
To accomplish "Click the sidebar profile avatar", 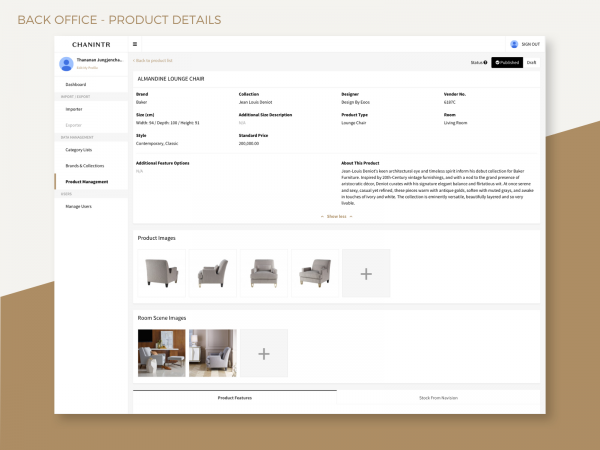I will coord(66,63).
